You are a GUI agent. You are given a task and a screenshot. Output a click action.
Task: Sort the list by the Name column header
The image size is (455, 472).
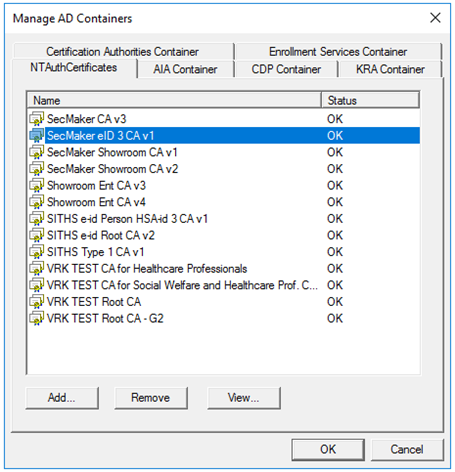tap(174, 100)
